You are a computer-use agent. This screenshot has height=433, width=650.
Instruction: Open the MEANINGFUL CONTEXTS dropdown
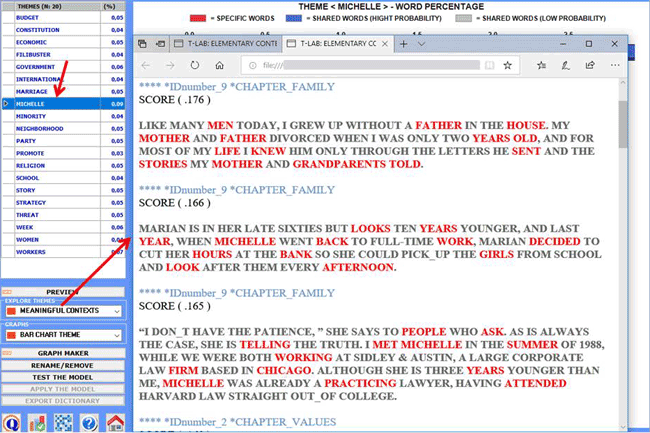point(63,311)
